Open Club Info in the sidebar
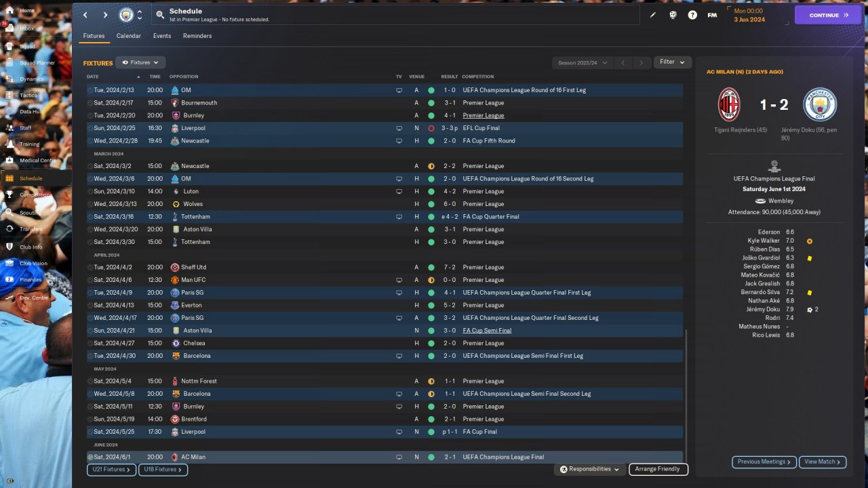The width and height of the screenshot is (868, 488). (x=31, y=247)
